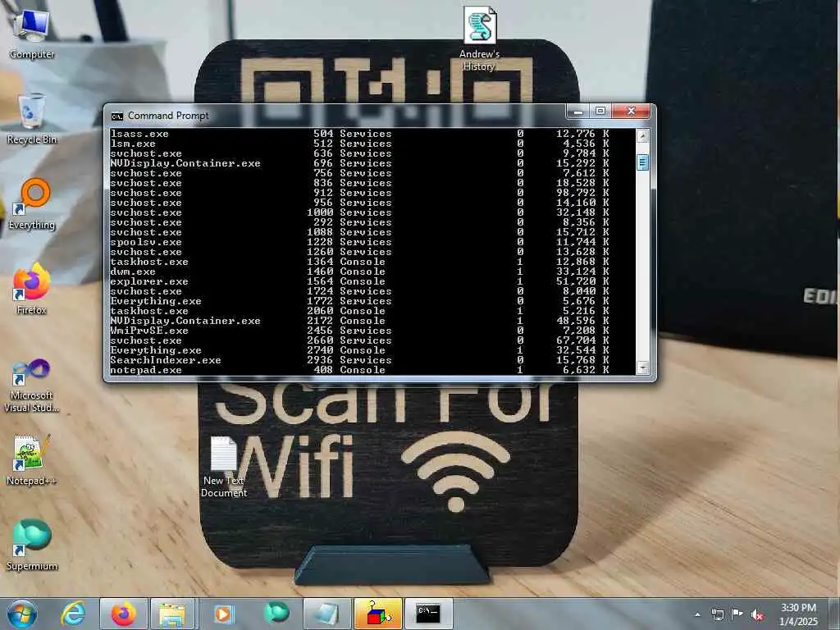Screen dimensions: 840x630
Task: Maximize the Command Prompt window
Action: pyautogui.click(x=600, y=112)
